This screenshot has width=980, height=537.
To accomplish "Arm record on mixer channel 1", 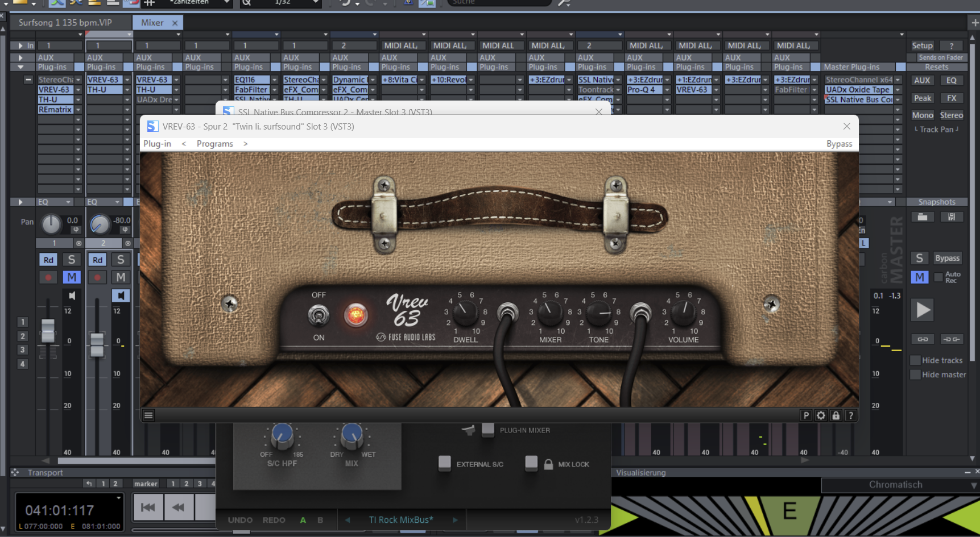I will click(x=48, y=277).
